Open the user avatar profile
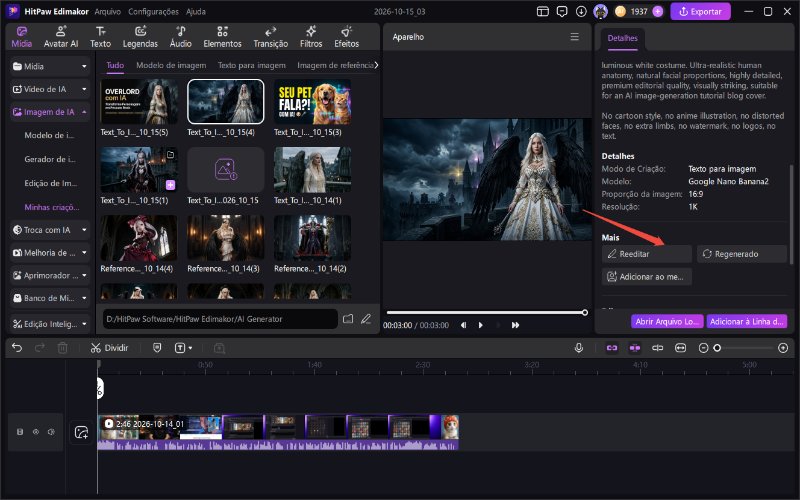This screenshot has width=800, height=500. (x=601, y=11)
